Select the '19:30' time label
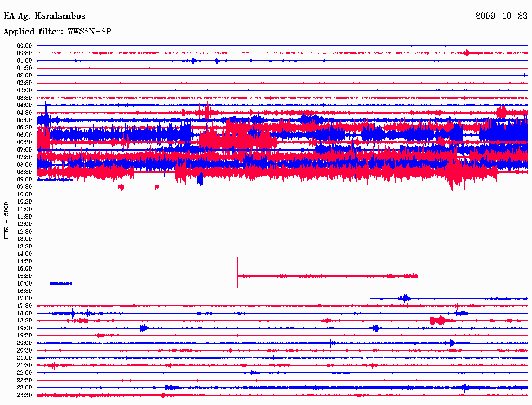The image size is (532, 405). click(x=24, y=335)
